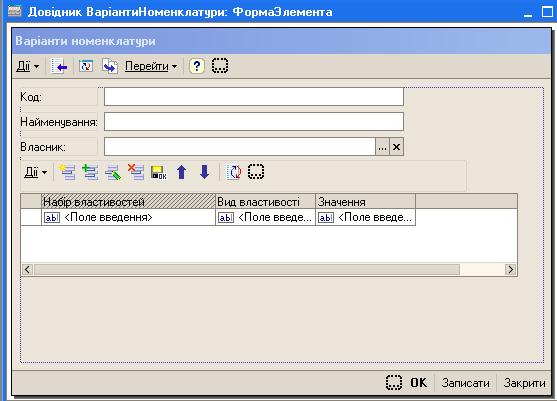Viewport: 557px width, 401px height.
Task: Open the upper Дії menu
Action: [28, 66]
